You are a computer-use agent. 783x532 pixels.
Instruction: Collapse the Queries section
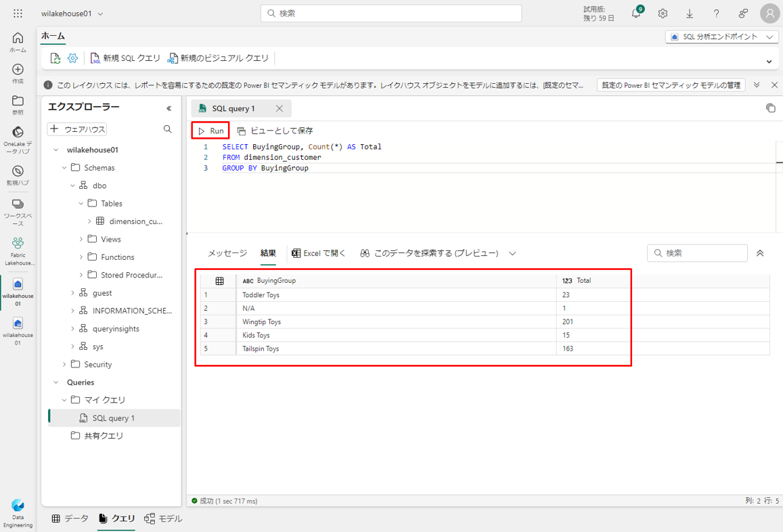pyautogui.click(x=55, y=382)
